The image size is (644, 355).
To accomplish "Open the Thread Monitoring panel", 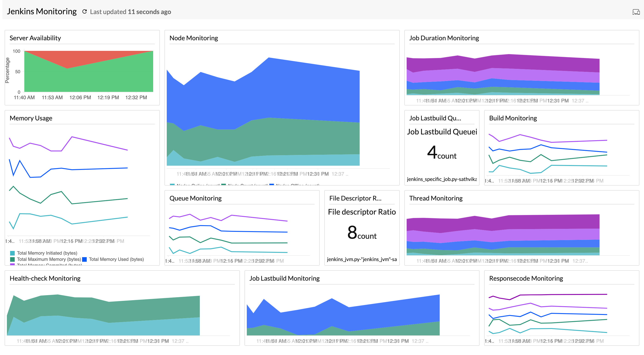I will pos(436,198).
